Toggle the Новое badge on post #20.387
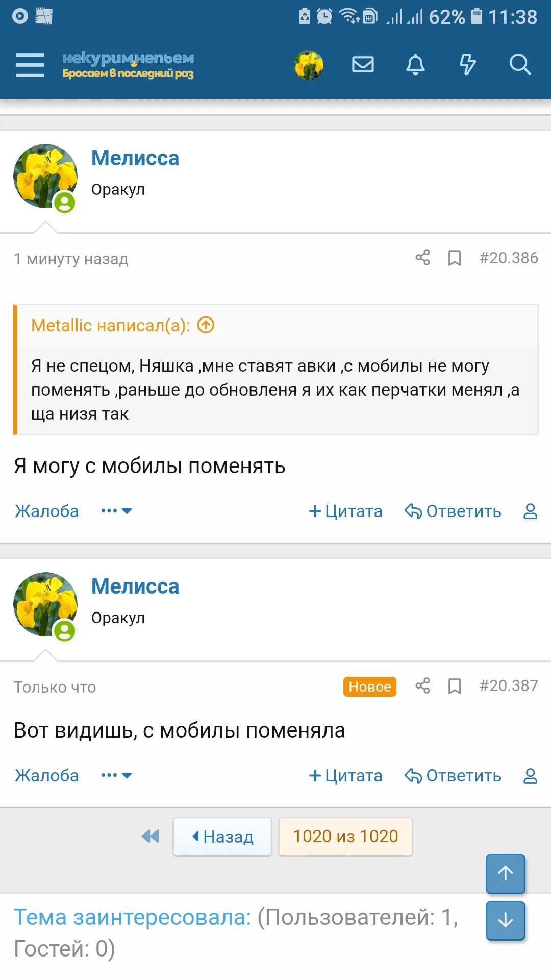 coord(369,687)
